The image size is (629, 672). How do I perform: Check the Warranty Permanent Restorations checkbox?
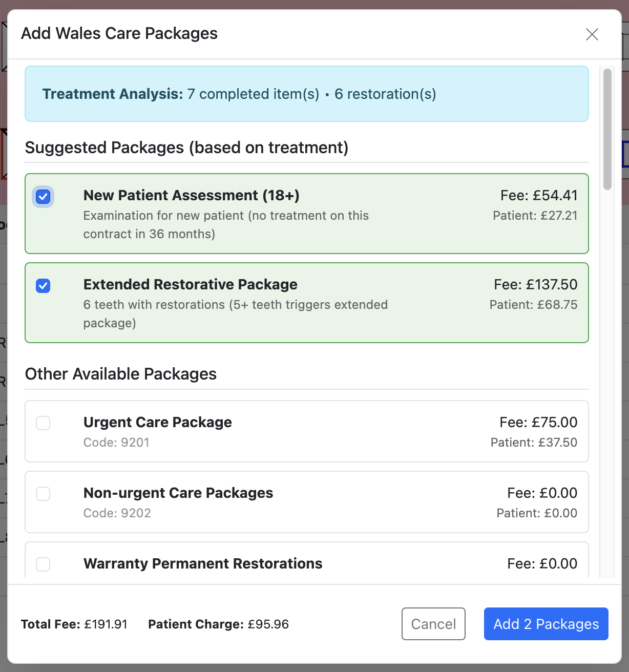(x=43, y=564)
